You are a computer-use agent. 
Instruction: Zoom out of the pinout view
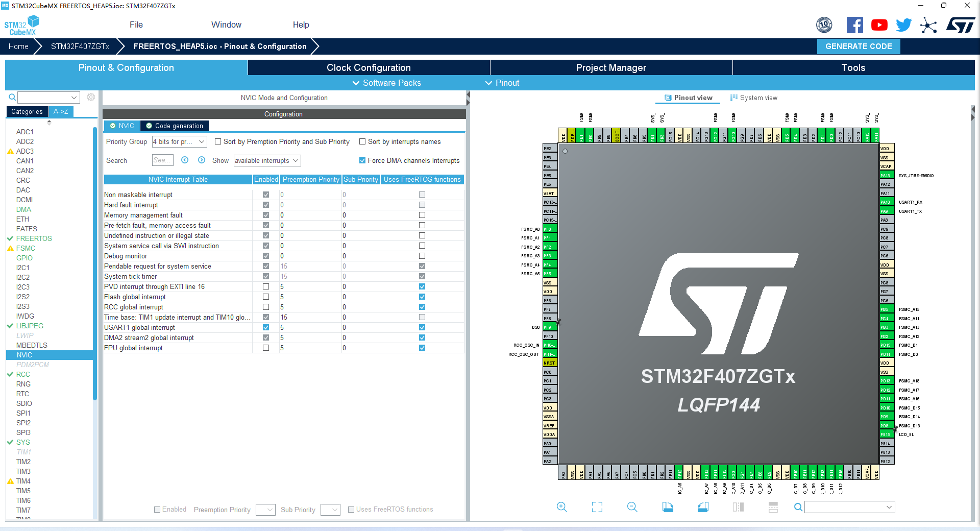[632, 507]
